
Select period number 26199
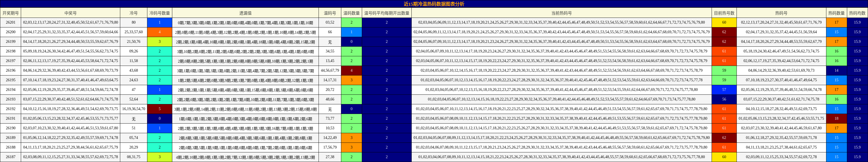click(10, 42)
